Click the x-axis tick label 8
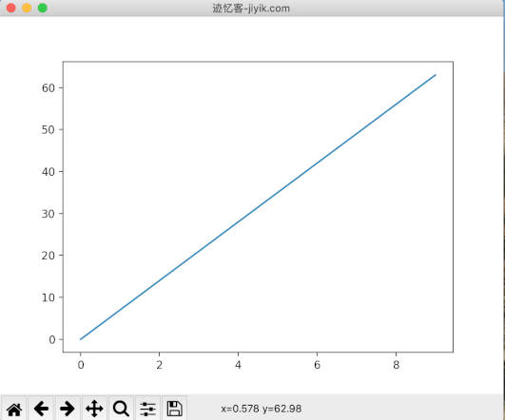 397,365
